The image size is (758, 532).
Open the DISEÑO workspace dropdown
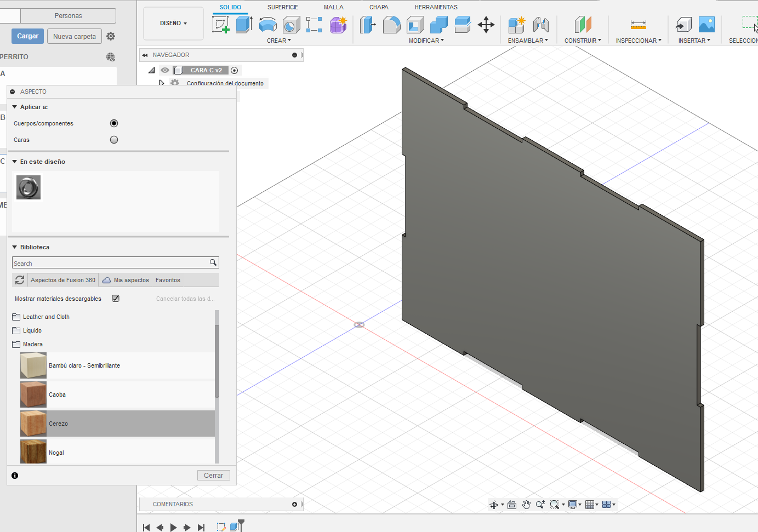tap(173, 24)
